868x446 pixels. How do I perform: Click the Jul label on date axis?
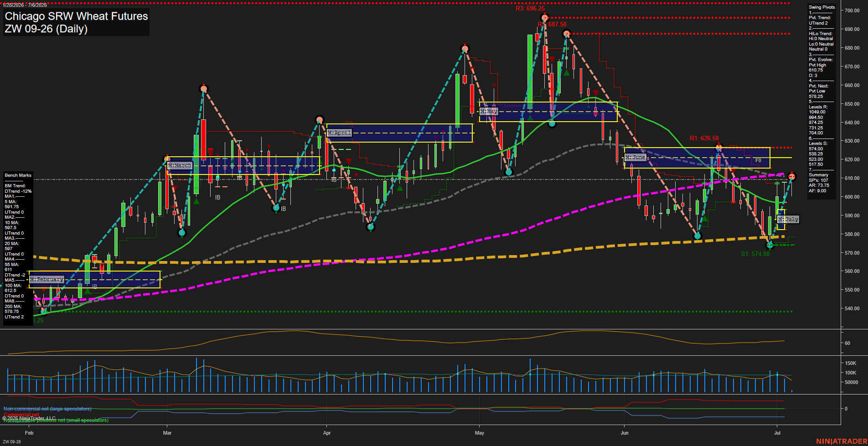pos(777,433)
